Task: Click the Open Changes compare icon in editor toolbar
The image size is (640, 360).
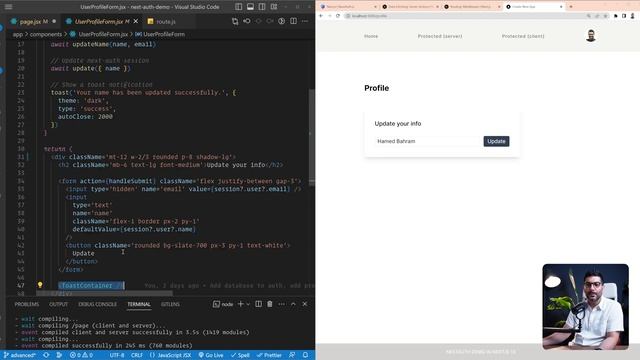Action: point(235,21)
